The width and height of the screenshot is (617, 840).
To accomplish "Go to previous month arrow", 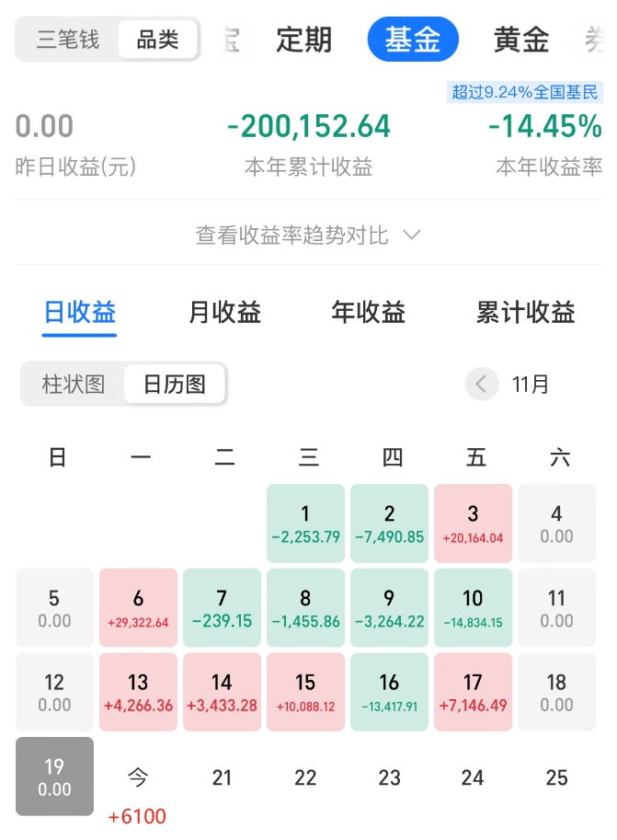I will click(x=482, y=384).
